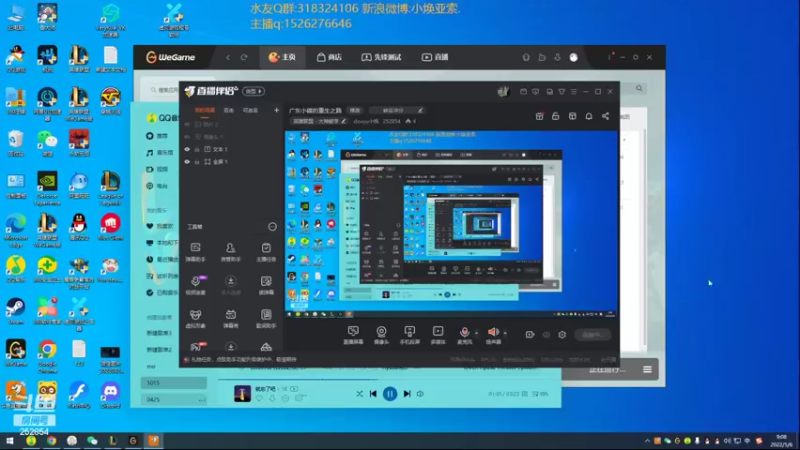
Task: Open 音乐馆 in QQ Music sidebar
Action: point(160,153)
